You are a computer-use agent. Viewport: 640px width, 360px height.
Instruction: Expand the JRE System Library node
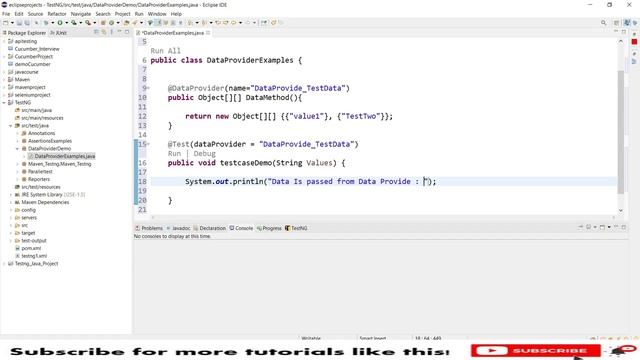pos(11,195)
